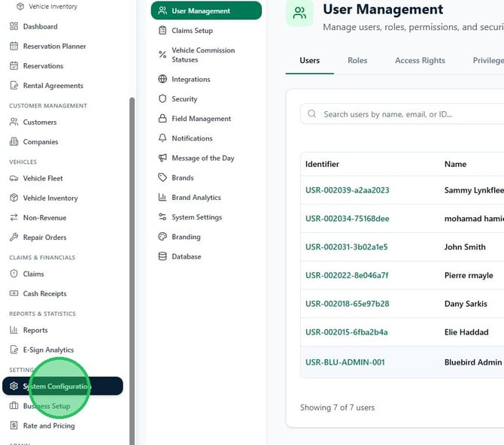The height and width of the screenshot is (445, 504).
Task: Click the Branding palette icon
Action: (x=162, y=237)
